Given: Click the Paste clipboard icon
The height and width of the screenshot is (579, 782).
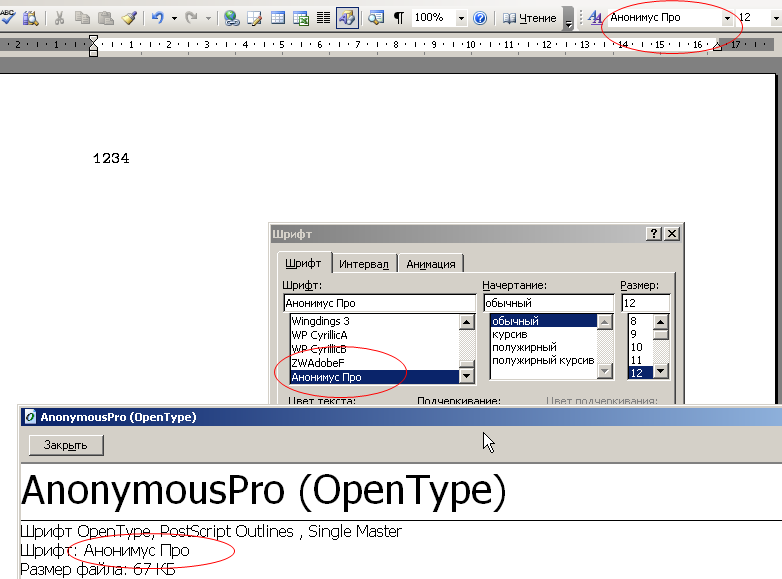Looking at the screenshot, I should 105,18.
